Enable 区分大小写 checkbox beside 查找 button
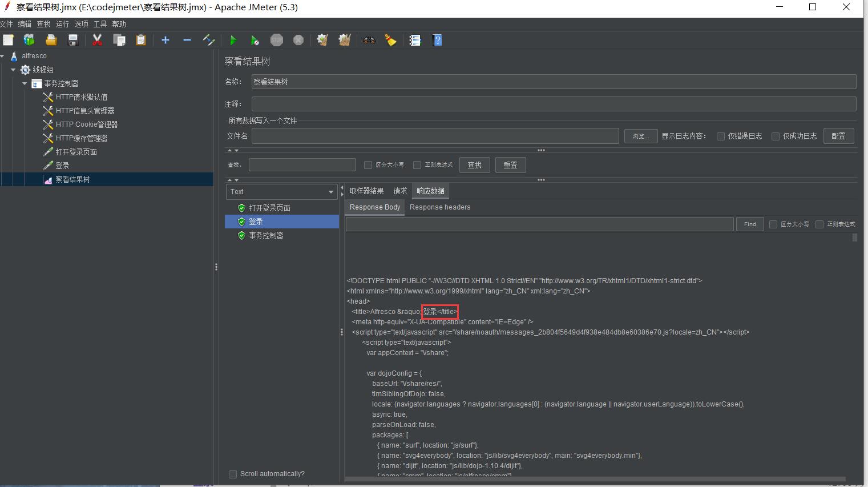Screen dimensions: 868x487 tap(368, 165)
